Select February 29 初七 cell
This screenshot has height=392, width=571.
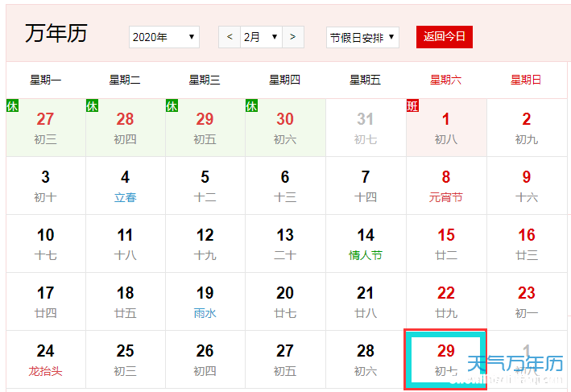click(x=445, y=359)
